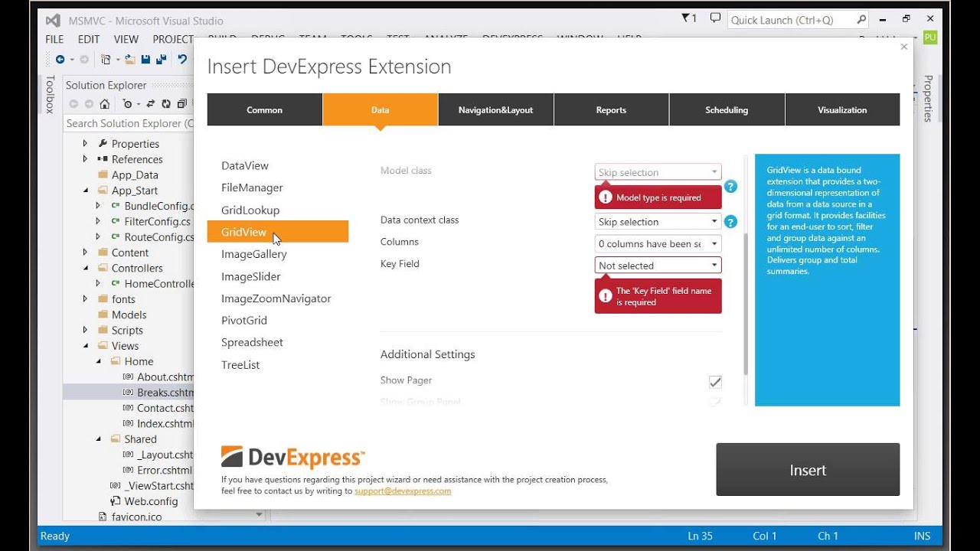This screenshot has height=551, width=980.
Task: Open the VIEW menu
Action: coord(126,39)
